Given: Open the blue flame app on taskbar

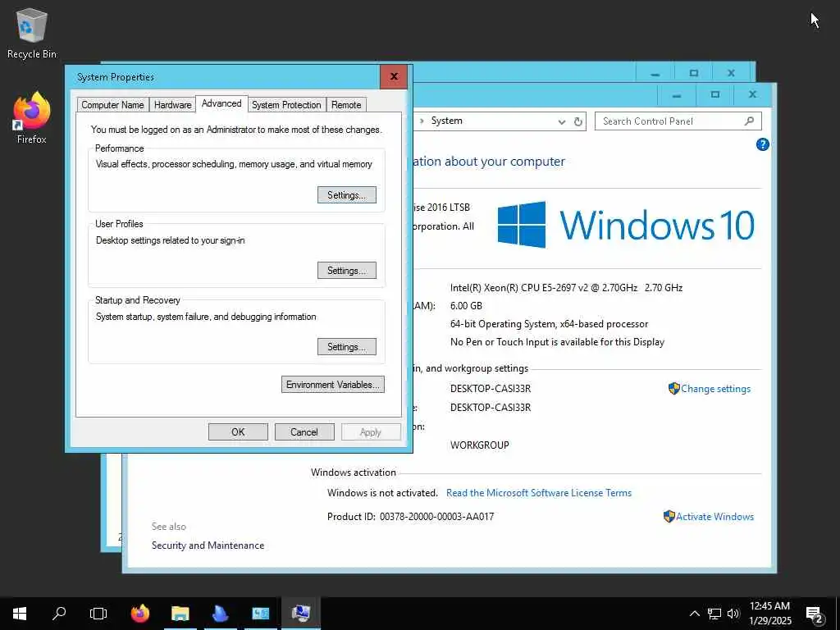Looking at the screenshot, I should coord(220,614).
